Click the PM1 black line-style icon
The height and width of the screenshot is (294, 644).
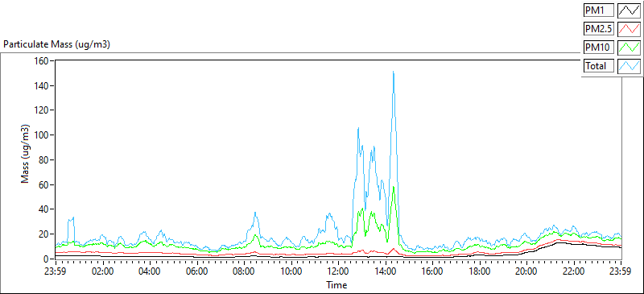(x=630, y=10)
